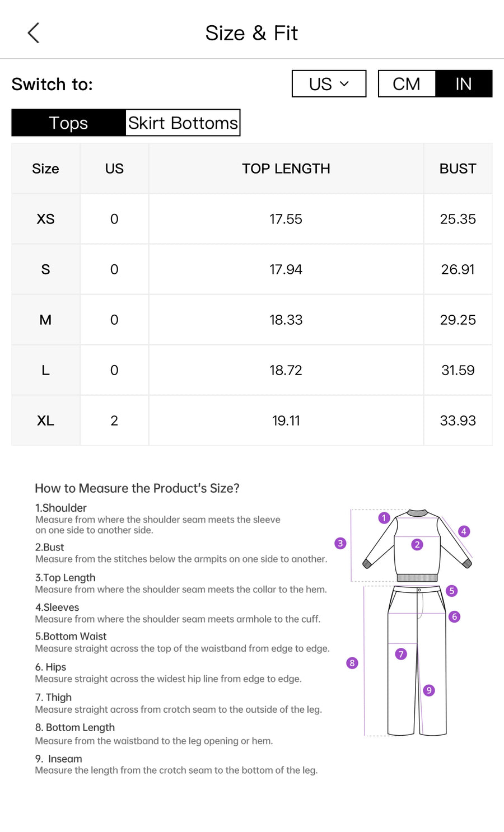
Task: Go back using the arrow icon
Action: [34, 33]
